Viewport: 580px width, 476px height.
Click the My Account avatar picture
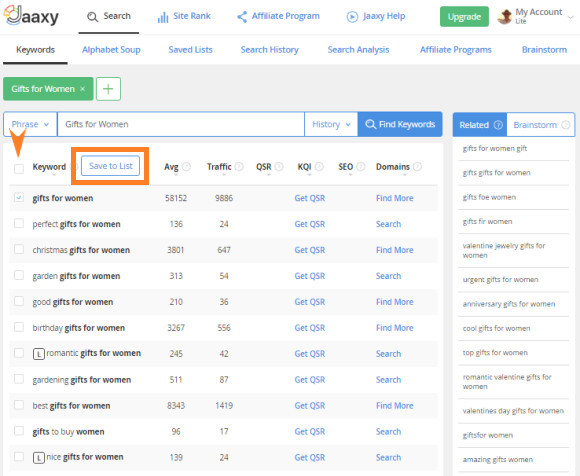click(x=505, y=17)
